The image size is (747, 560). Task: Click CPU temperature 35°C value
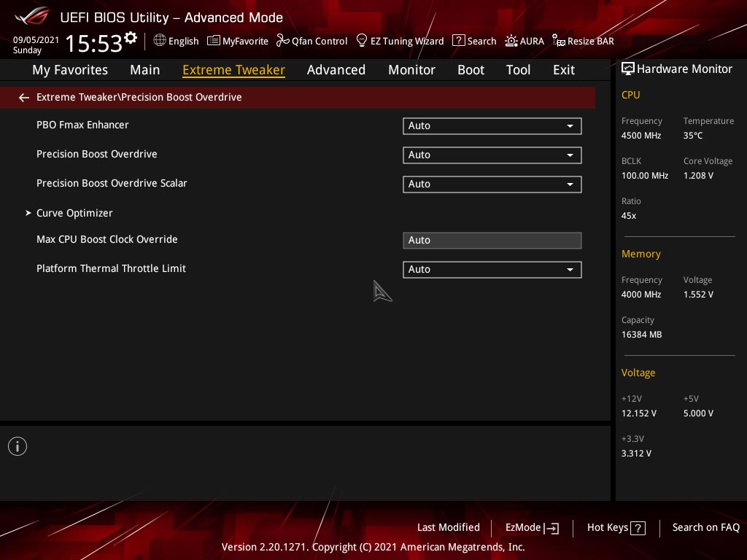pyautogui.click(x=693, y=136)
